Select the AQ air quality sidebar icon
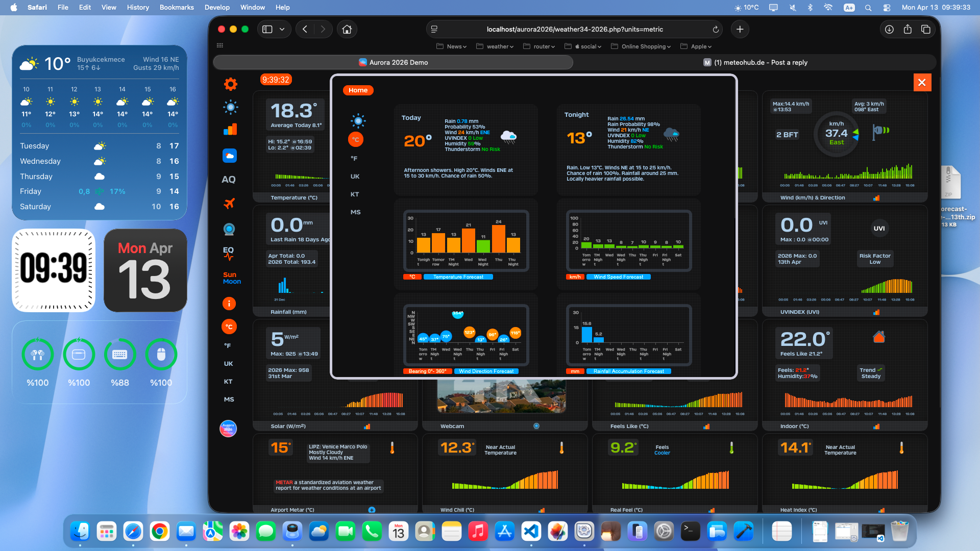 pyautogui.click(x=229, y=179)
